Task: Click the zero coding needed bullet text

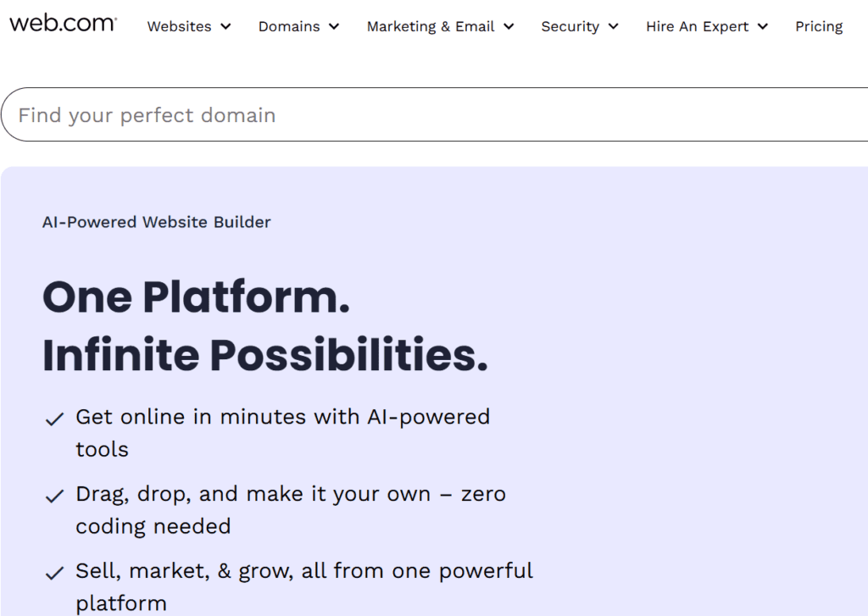Action: click(x=291, y=510)
